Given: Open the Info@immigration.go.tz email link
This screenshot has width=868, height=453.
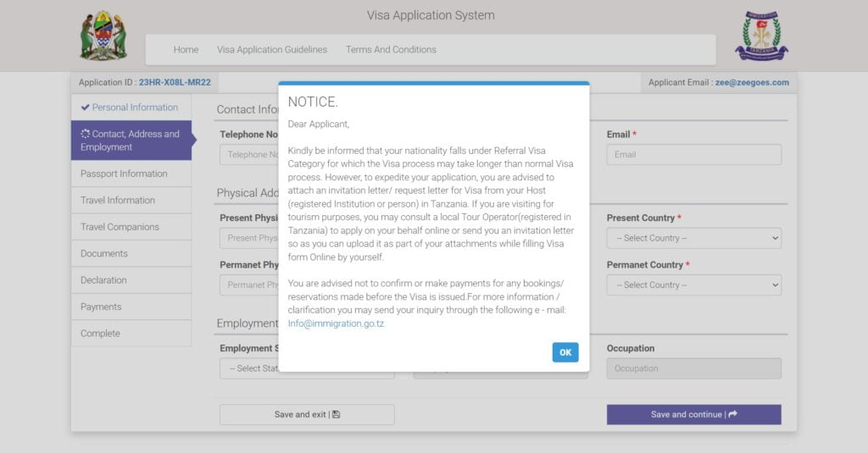Looking at the screenshot, I should (x=336, y=323).
